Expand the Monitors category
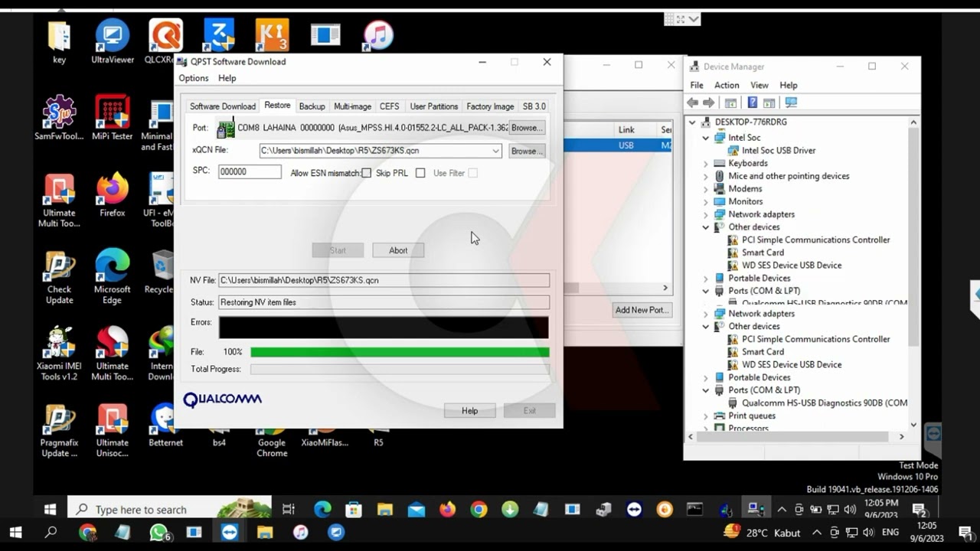 706,202
